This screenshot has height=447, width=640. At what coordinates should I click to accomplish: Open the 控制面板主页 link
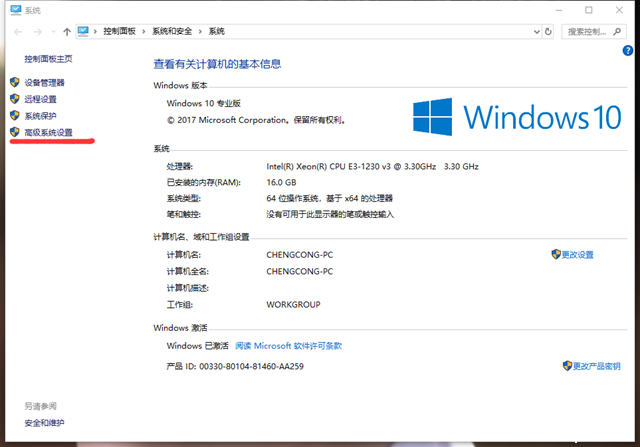[x=48, y=59]
